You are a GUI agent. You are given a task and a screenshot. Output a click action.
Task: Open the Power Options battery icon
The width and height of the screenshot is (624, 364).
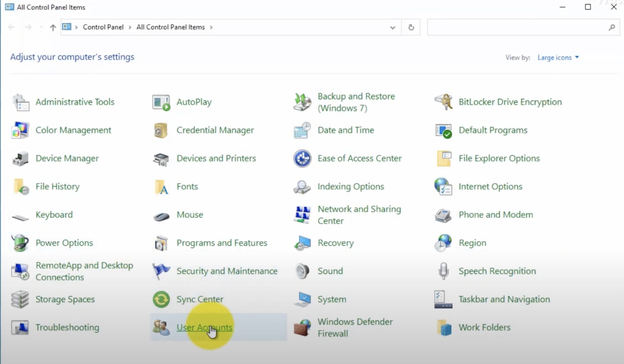[20, 243]
